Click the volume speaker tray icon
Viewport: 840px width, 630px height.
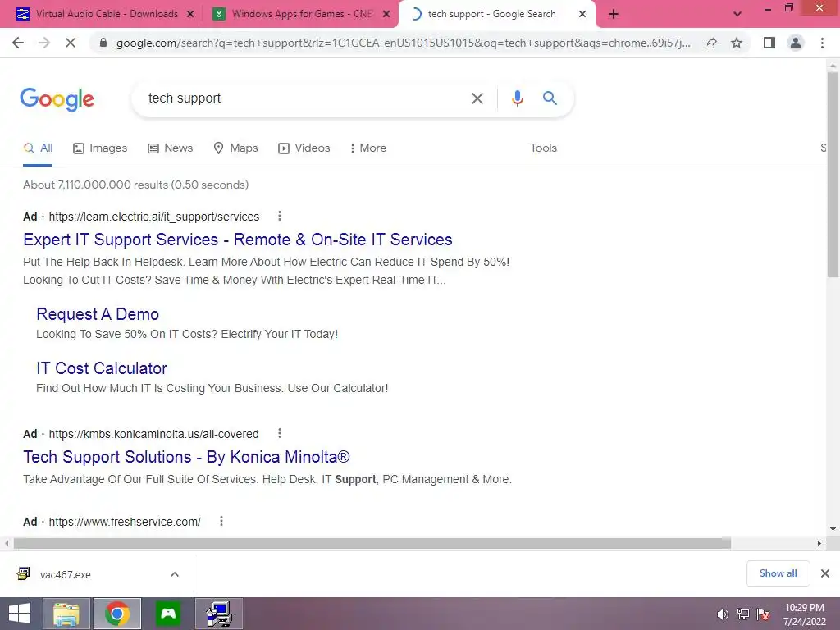coord(723,614)
